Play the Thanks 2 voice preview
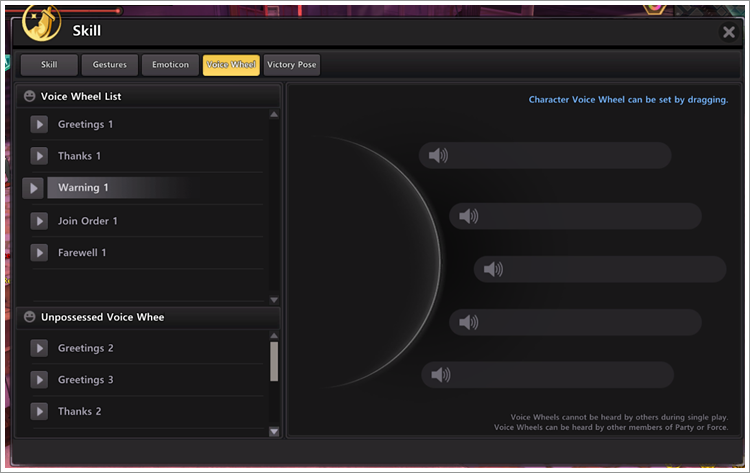This screenshot has height=473, width=750. coord(39,411)
